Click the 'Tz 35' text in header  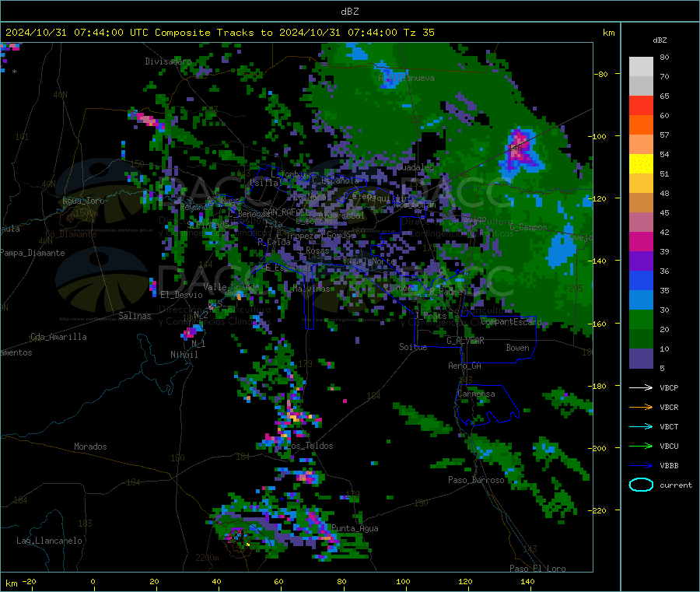[418, 33]
